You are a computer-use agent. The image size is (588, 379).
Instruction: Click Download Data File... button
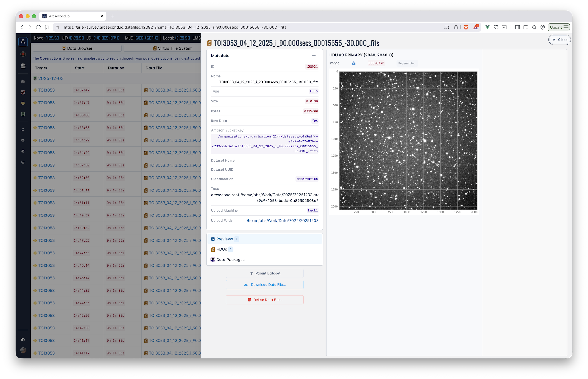tap(265, 285)
